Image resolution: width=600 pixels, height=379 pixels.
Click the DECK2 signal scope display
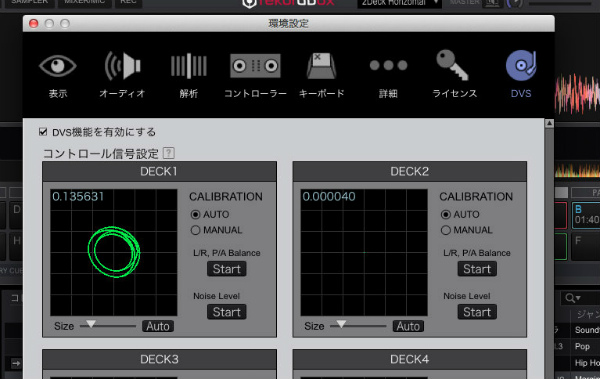pos(364,252)
